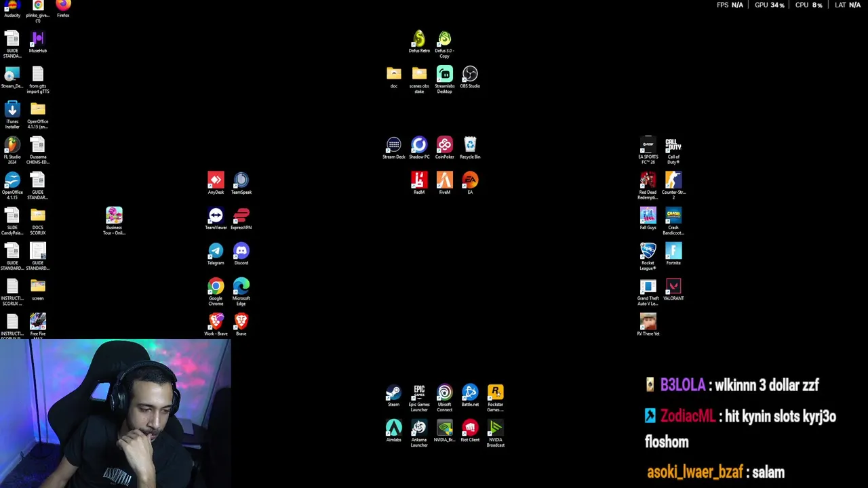Open OBS Studio shortcut
The image size is (868, 488).
[x=470, y=77]
